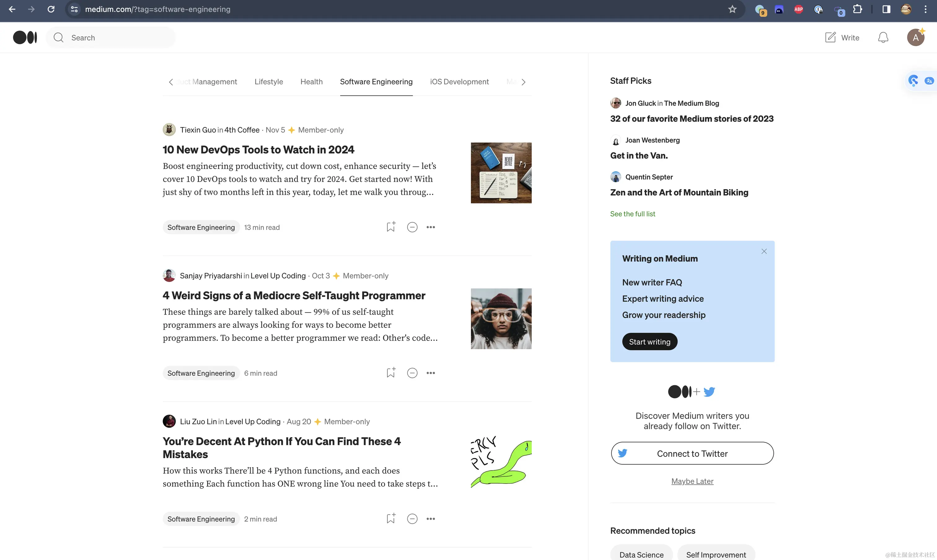This screenshot has height=560, width=937.
Task: Bookmark this page with the Chrome star
Action: 732,9
